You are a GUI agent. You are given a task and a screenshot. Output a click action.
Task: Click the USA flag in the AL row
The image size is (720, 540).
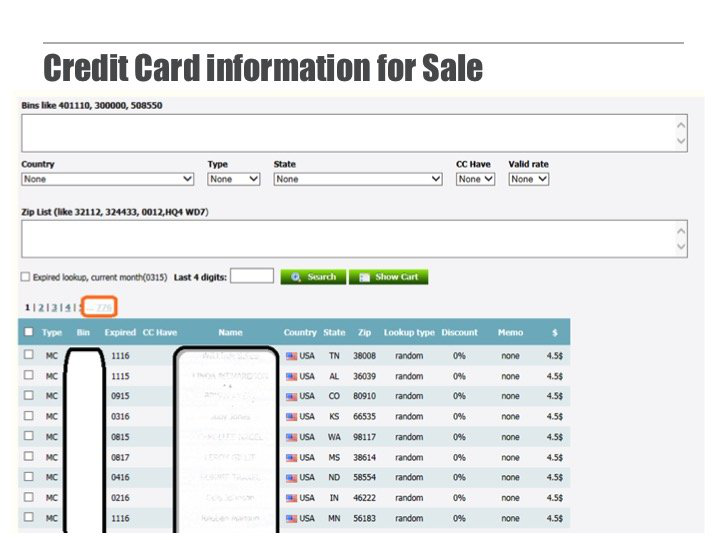pyautogui.click(x=292, y=377)
